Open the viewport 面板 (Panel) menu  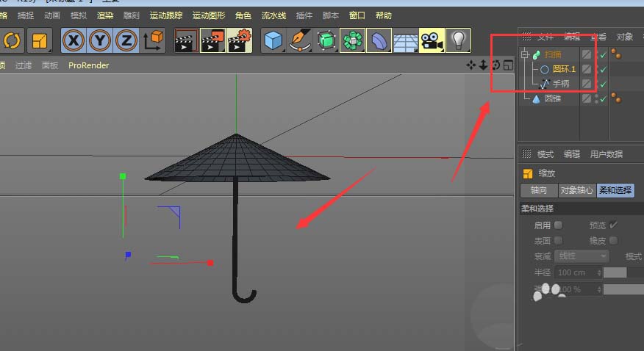[50, 65]
